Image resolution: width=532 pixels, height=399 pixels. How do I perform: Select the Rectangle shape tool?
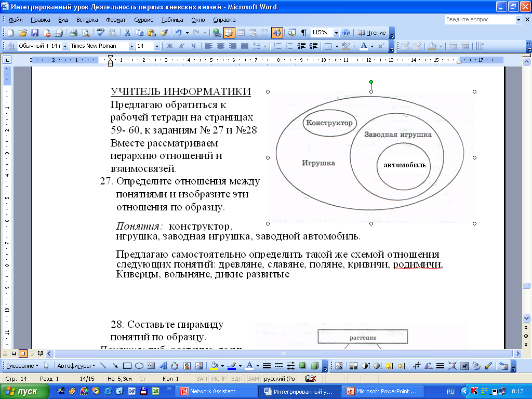click(127, 366)
